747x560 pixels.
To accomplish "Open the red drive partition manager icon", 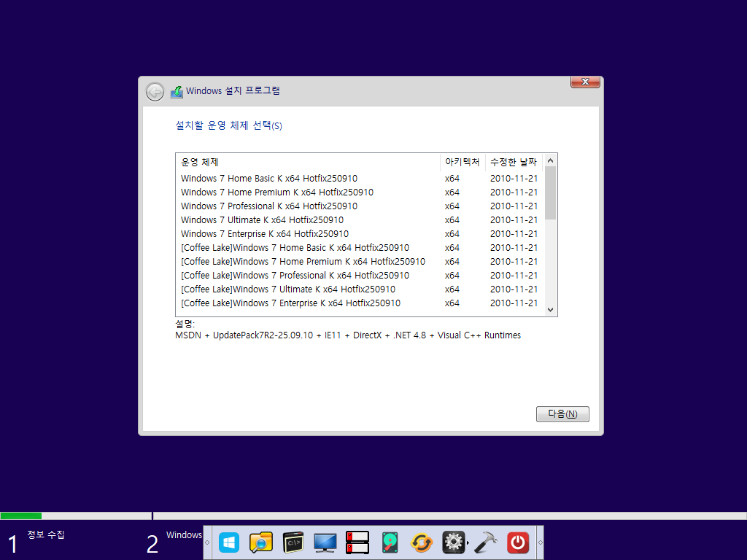I will (357, 542).
